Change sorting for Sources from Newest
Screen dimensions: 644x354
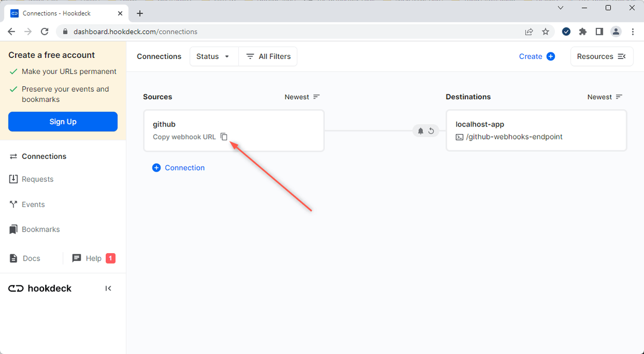point(302,97)
